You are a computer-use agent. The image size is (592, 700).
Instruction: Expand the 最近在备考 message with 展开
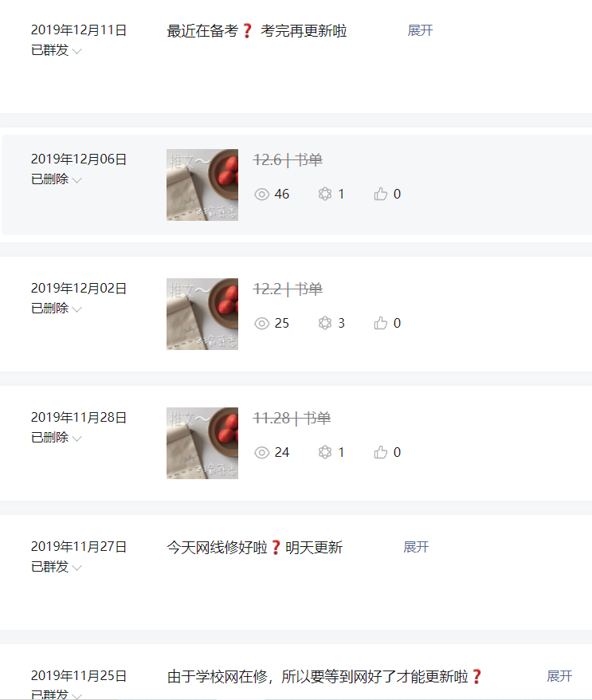(420, 30)
